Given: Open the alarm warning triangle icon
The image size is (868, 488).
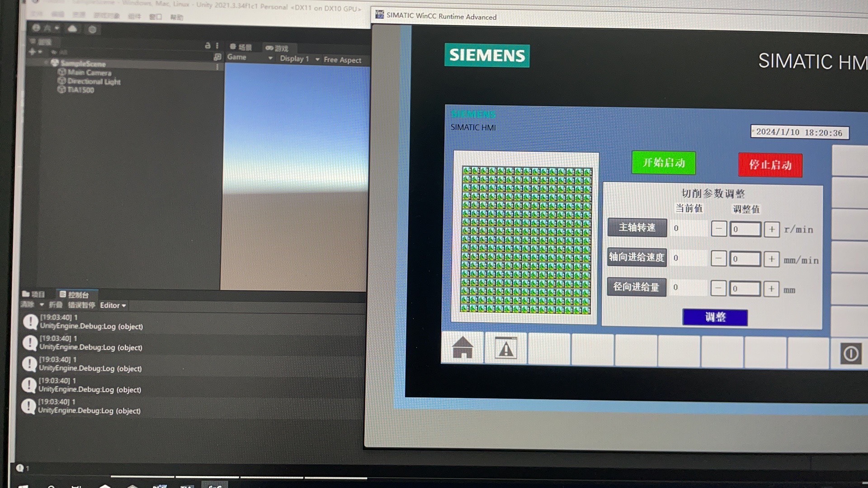Looking at the screenshot, I should point(505,349).
